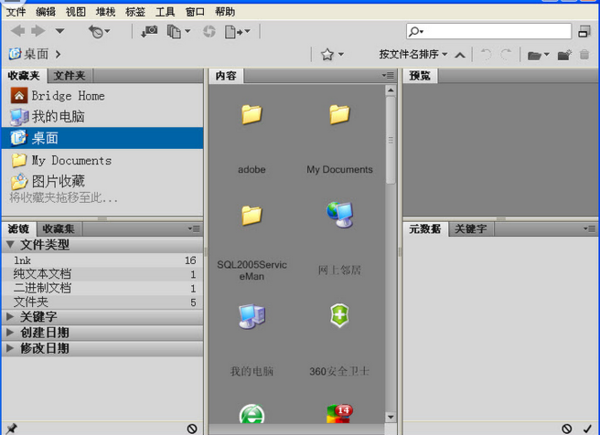
Task: Click the pin filter icon in Filter panel
Action: click(11, 428)
